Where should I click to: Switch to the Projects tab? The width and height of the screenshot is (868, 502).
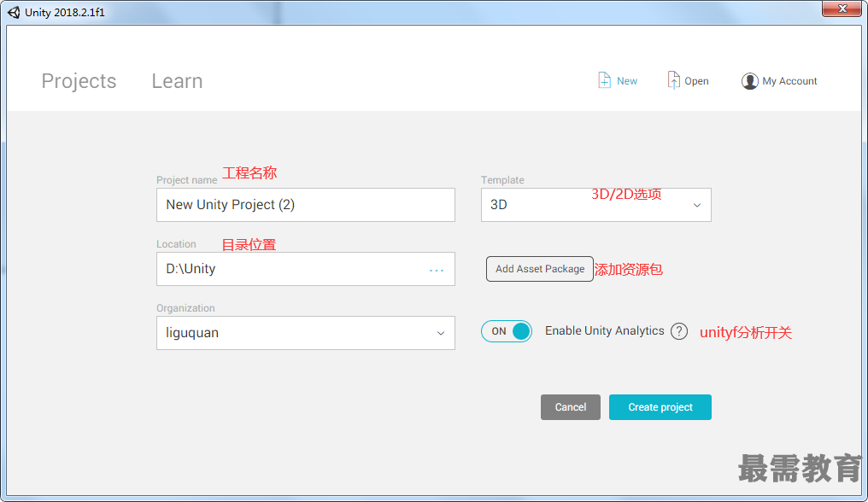pyautogui.click(x=79, y=81)
